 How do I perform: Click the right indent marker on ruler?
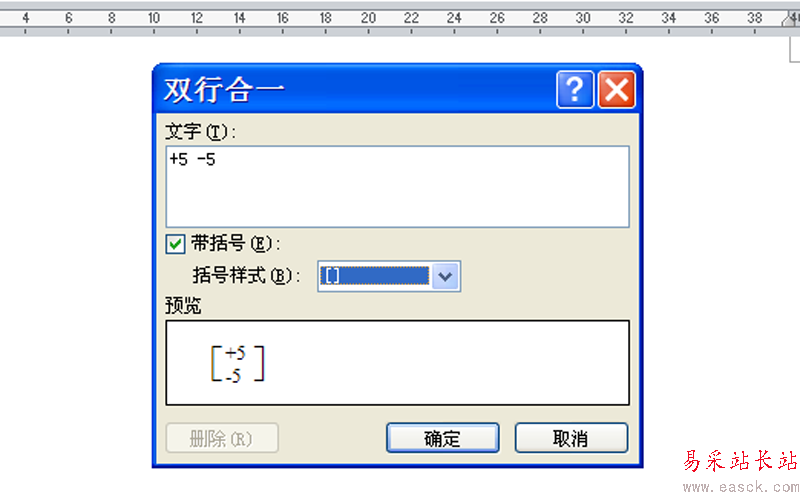(791, 19)
